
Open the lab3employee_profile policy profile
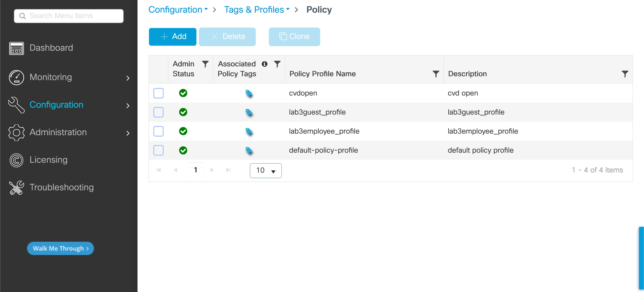[324, 131]
